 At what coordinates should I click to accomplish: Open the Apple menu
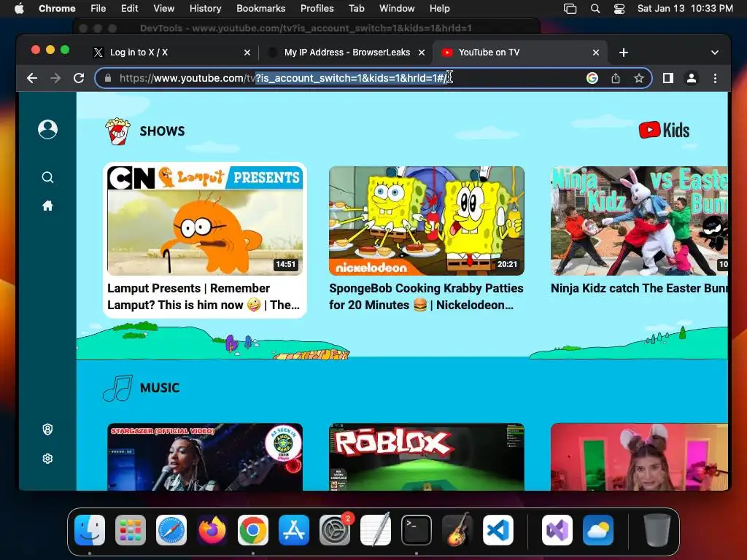[x=19, y=9]
